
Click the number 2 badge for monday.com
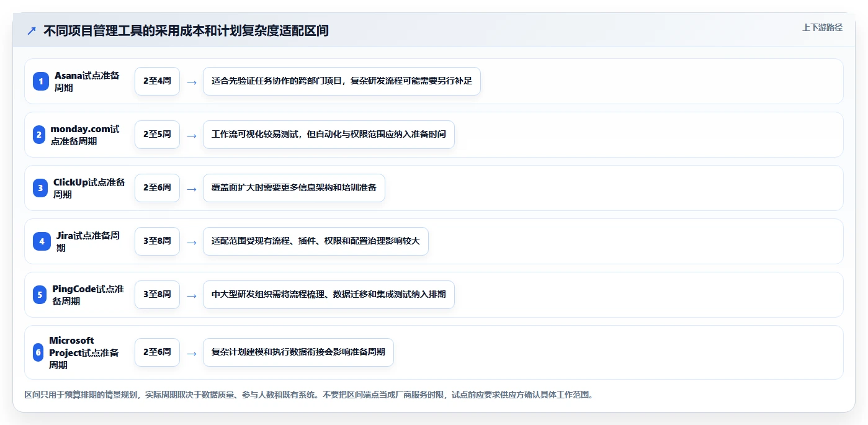(x=39, y=135)
